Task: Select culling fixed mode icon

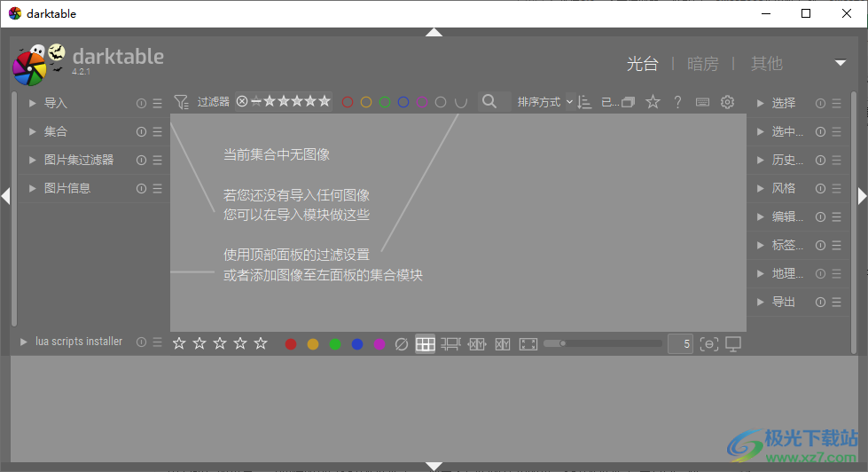Action: click(x=477, y=344)
